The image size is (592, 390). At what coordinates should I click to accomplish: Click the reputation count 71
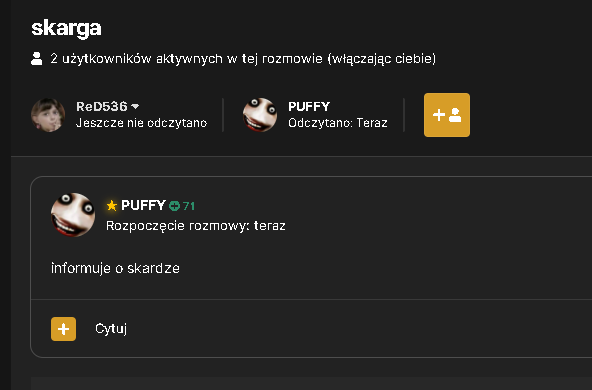(x=189, y=206)
